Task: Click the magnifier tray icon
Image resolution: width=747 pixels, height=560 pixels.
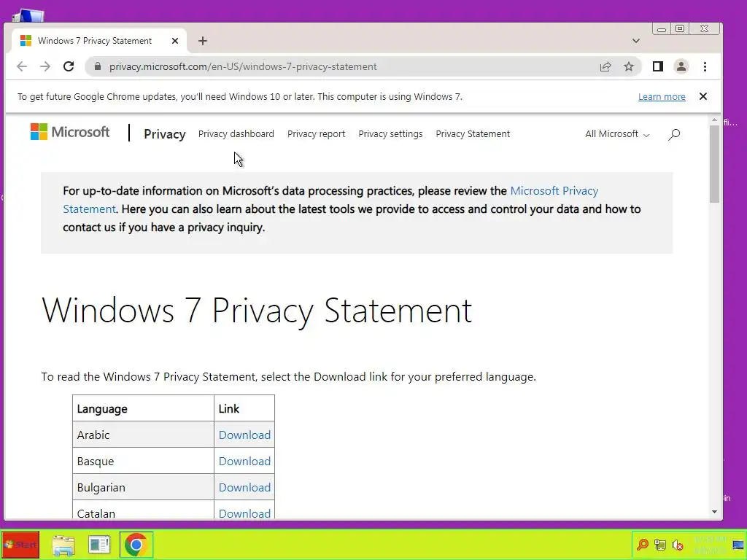Action: point(642,544)
